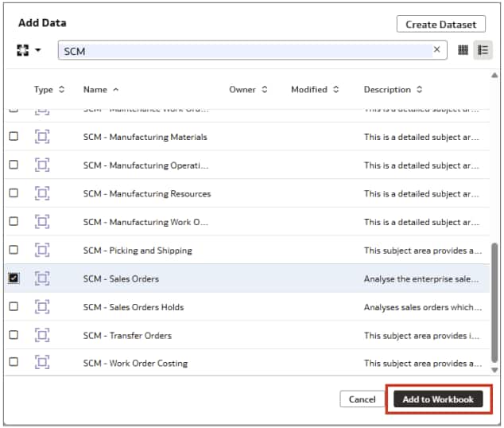Select the SCM - Transfer Orders checkbox
This screenshot has height=428, width=504.
tap(14, 335)
